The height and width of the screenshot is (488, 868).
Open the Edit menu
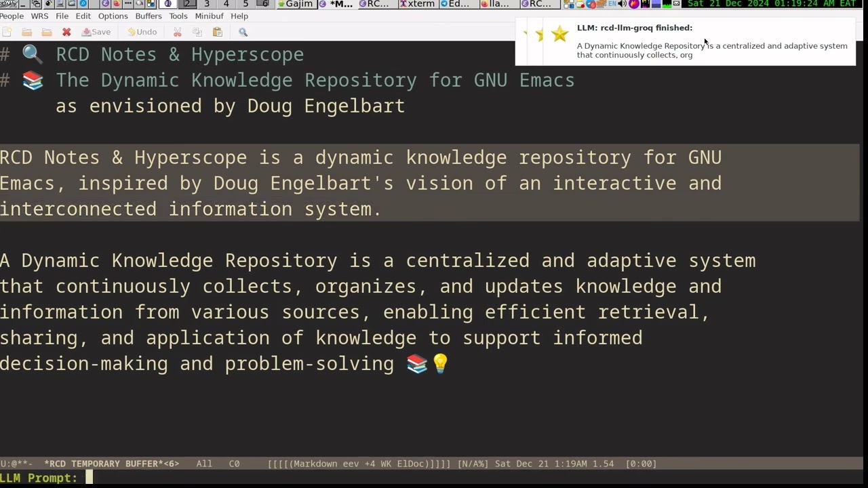[x=83, y=16]
